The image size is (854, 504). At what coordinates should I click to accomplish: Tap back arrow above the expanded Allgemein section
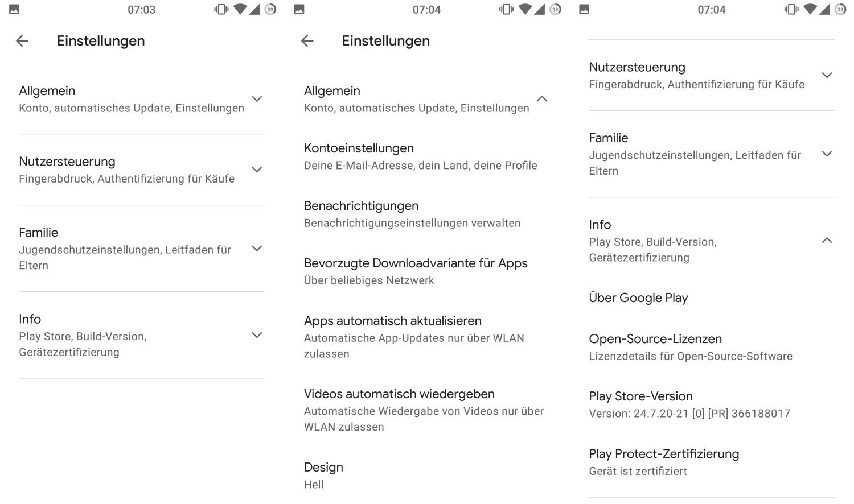[x=307, y=40]
